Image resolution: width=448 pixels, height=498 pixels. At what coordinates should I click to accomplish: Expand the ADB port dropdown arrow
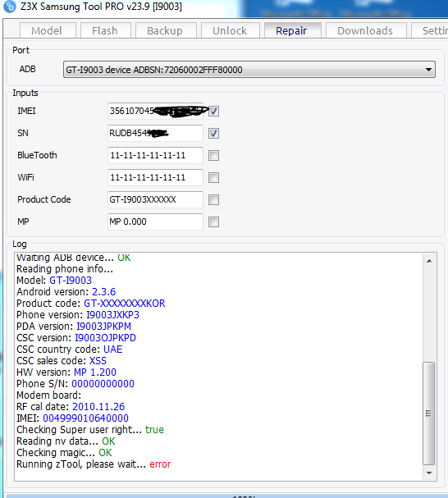point(428,70)
